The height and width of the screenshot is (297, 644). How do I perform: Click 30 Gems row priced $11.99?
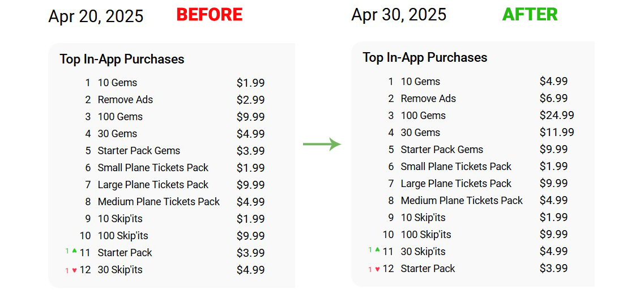tap(420, 133)
